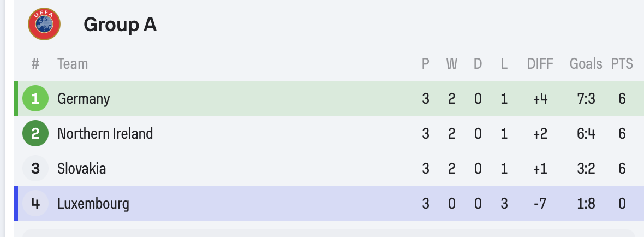Open Luxembourg team details

[x=93, y=204]
